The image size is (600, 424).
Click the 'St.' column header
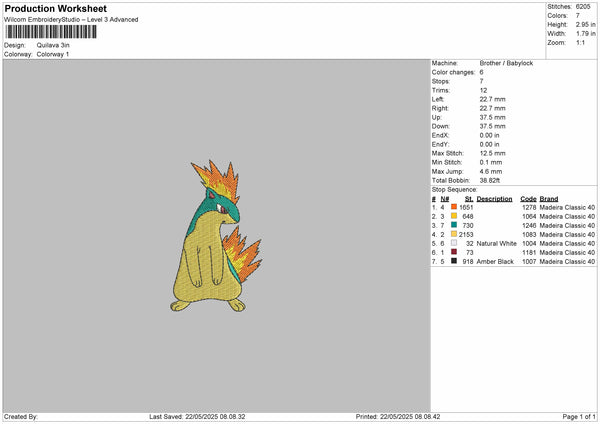469,199
